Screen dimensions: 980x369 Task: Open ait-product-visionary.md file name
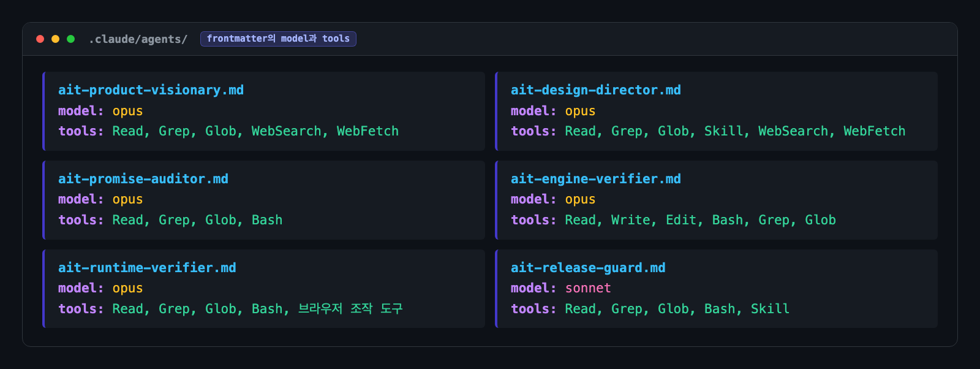point(151,90)
